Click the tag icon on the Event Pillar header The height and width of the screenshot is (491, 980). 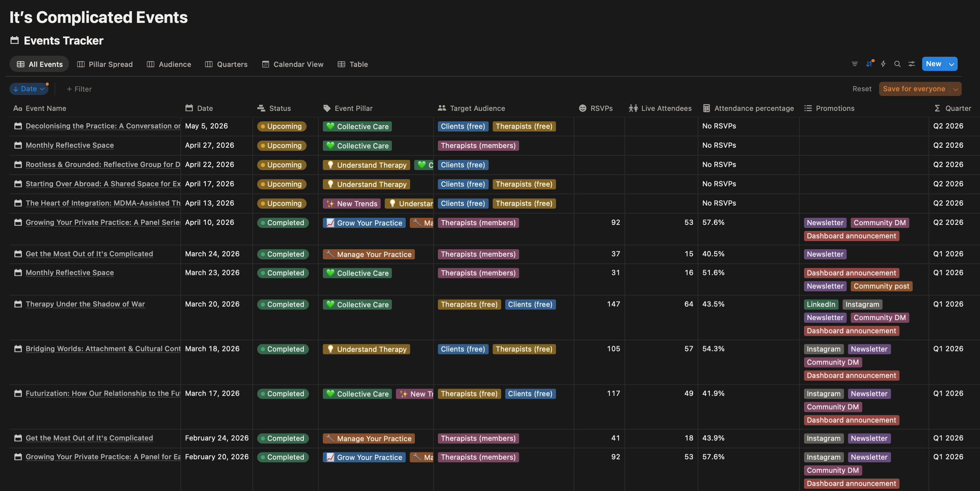326,108
